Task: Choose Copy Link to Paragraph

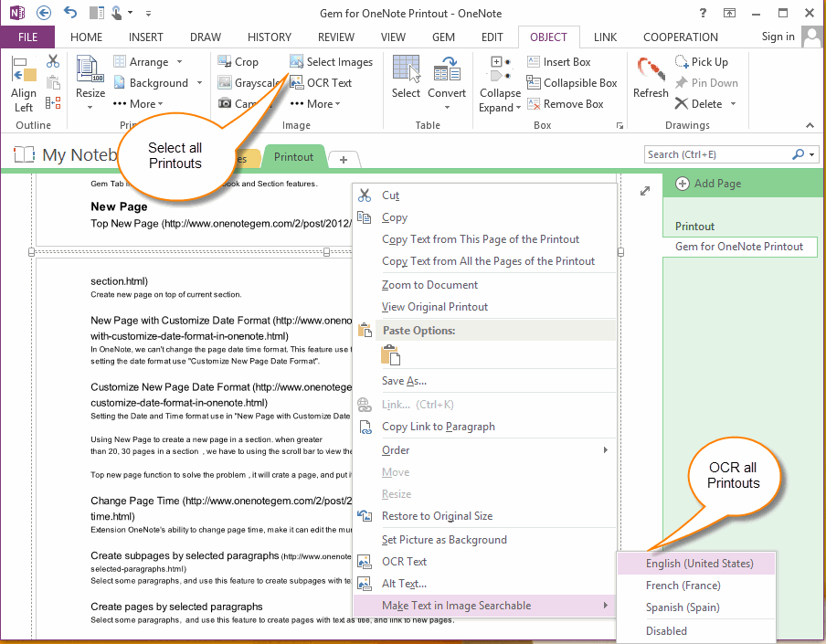Action: coord(484,427)
